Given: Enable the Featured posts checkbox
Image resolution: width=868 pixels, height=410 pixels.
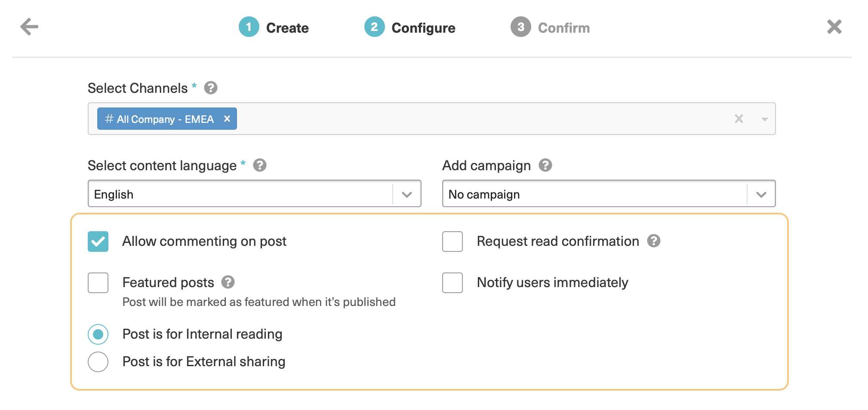Looking at the screenshot, I should coord(98,283).
